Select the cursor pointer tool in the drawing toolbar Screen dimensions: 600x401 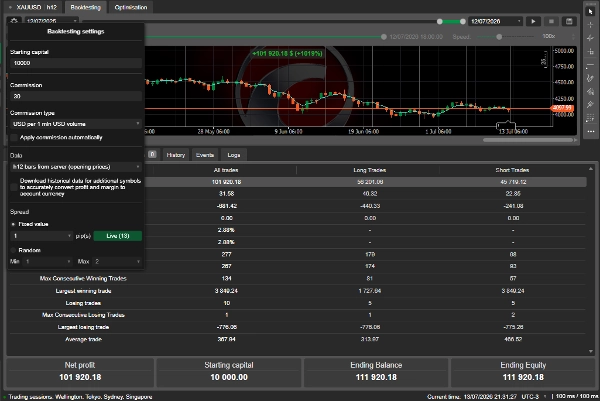(590, 12)
